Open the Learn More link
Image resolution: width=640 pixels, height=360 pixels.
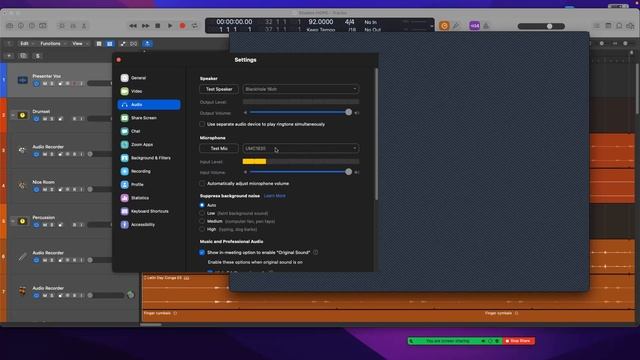[x=275, y=196]
